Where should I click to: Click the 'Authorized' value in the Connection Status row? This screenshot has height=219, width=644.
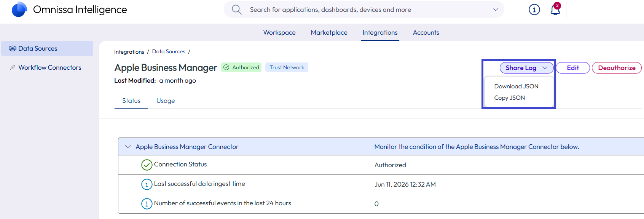click(x=390, y=165)
